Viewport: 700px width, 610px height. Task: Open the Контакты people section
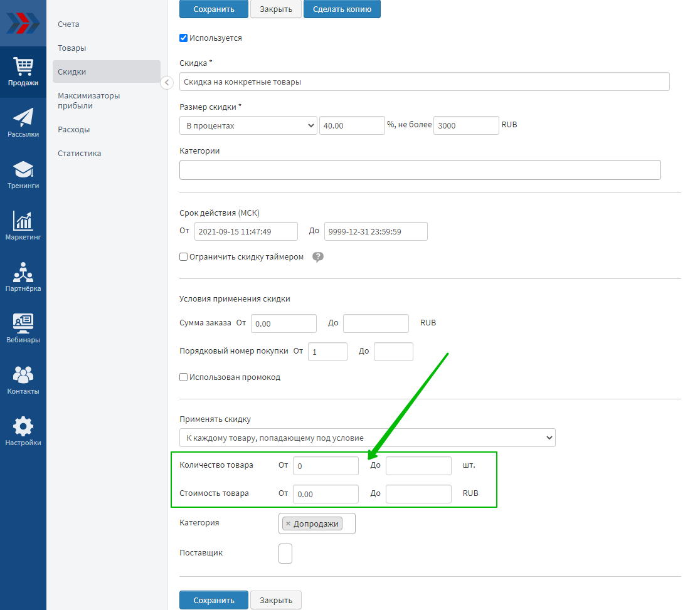pyautogui.click(x=23, y=380)
